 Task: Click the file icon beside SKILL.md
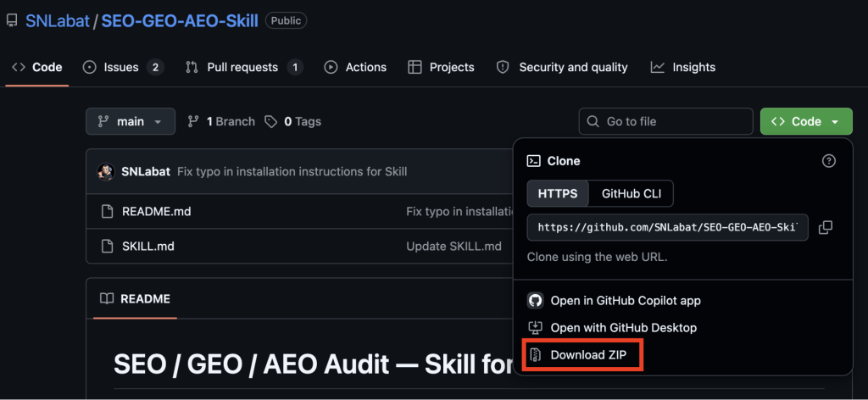click(x=108, y=247)
